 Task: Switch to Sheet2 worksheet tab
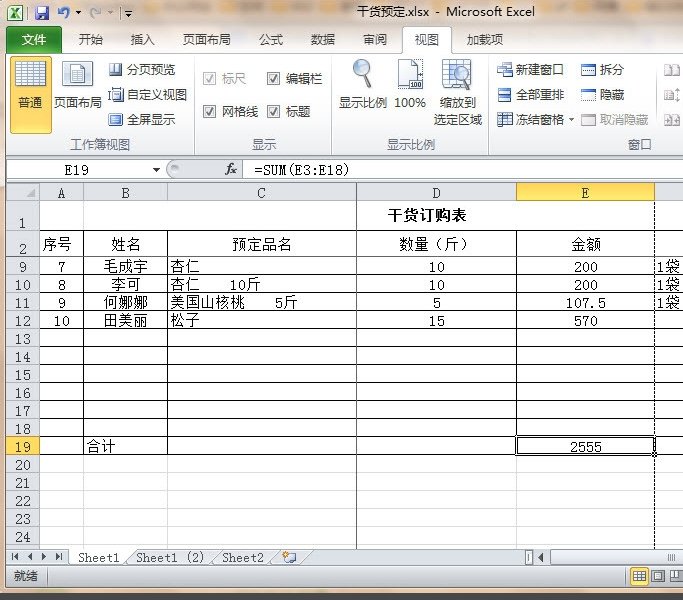click(243, 557)
